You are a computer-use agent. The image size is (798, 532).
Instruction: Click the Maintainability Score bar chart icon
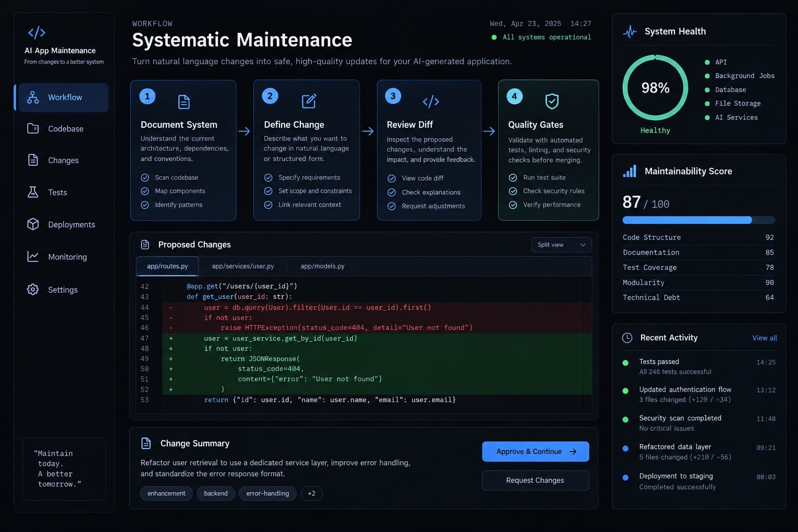click(x=630, y=171)
